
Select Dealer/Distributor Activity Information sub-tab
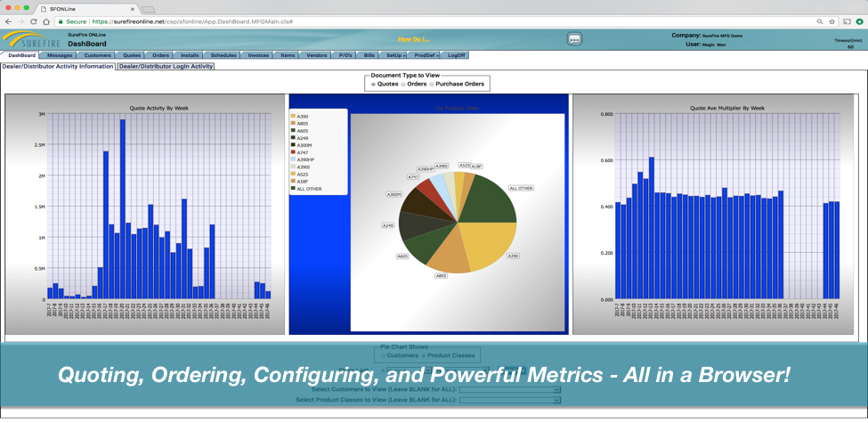58,67
